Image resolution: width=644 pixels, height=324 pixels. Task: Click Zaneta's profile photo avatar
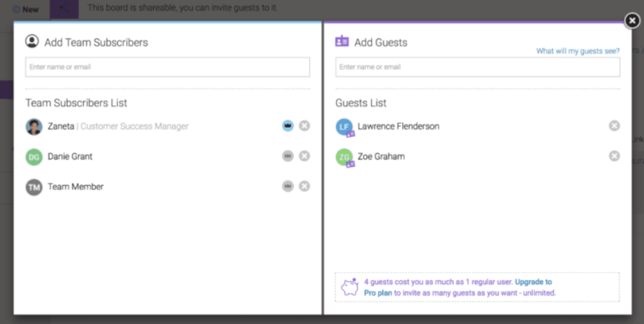tap(34, 126)
